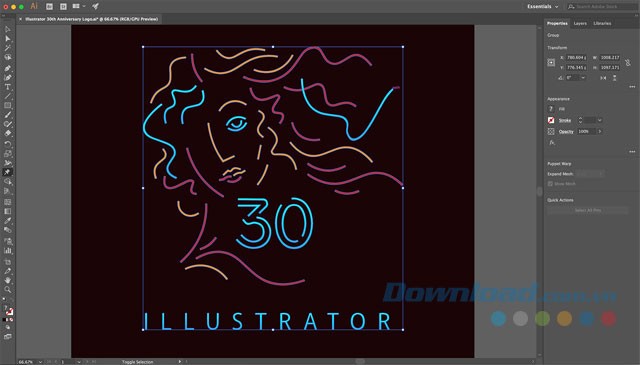Click the fx effects button

(552, 142)
